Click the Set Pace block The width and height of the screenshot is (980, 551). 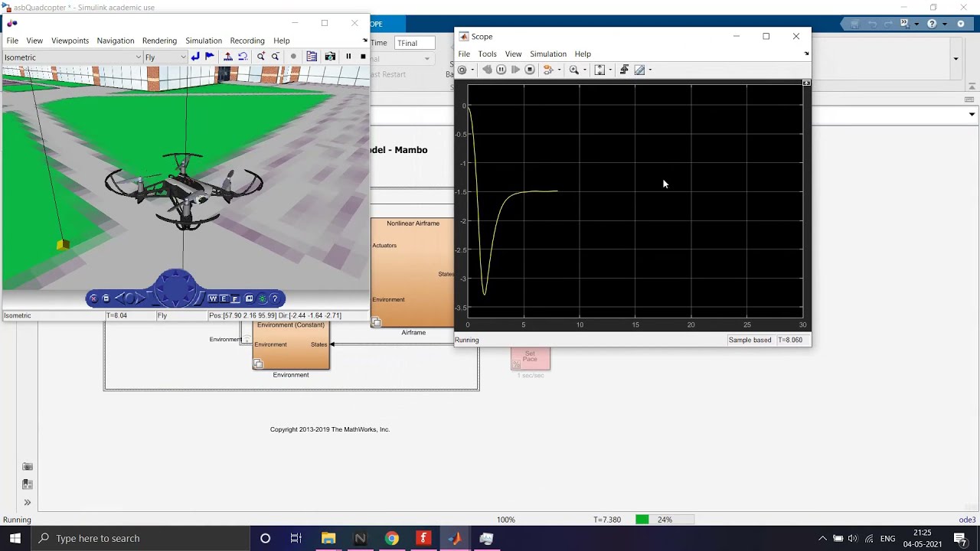coord(531,358)
